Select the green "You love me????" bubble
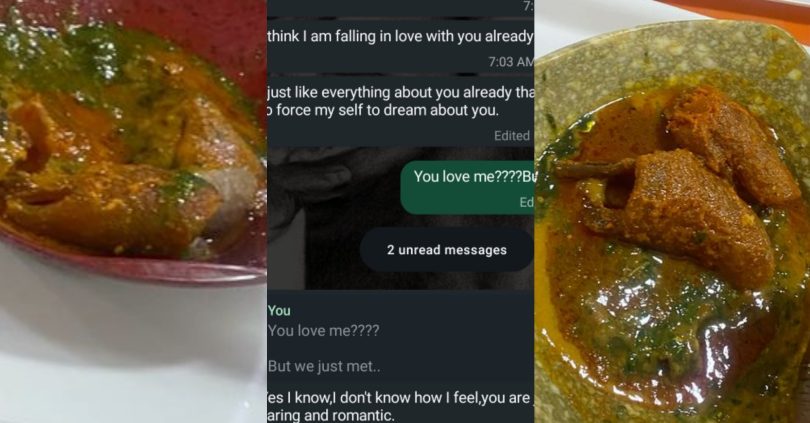Screen dimensions: 810x423 [467, 187]
